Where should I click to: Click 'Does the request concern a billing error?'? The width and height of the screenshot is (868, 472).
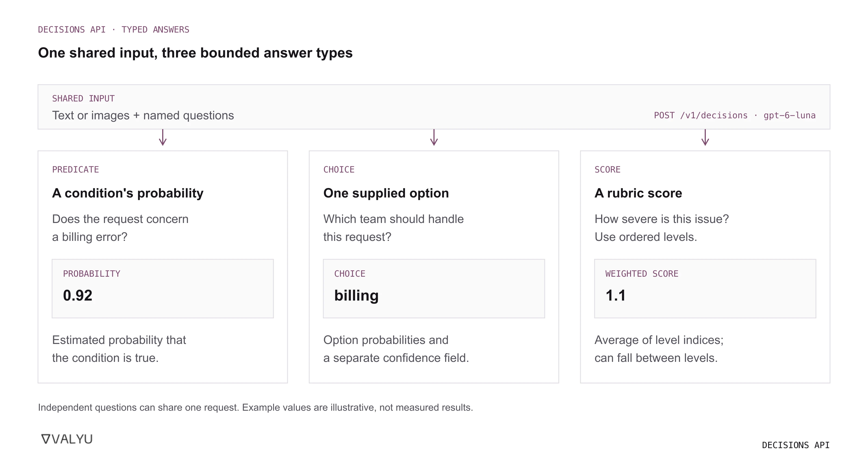click(120, 228)
